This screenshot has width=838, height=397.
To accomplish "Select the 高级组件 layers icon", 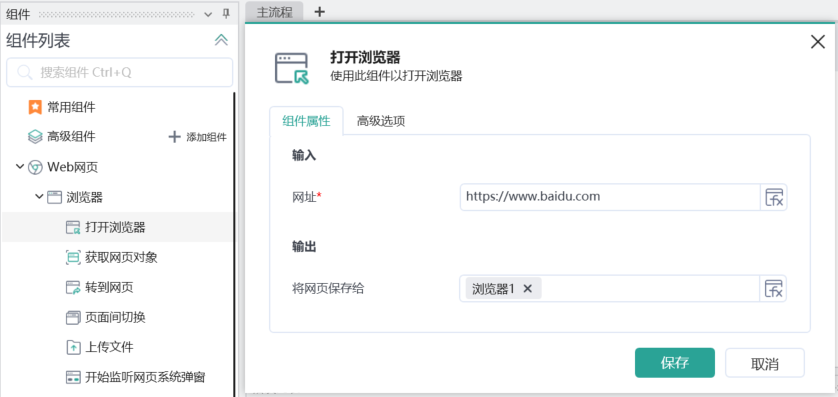I will [x=35, y=137].
